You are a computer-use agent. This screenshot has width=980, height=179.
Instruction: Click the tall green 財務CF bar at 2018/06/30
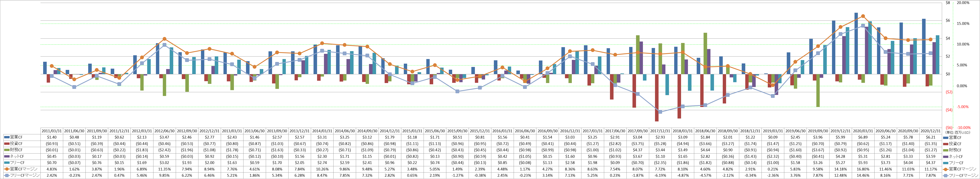[705, 53]
